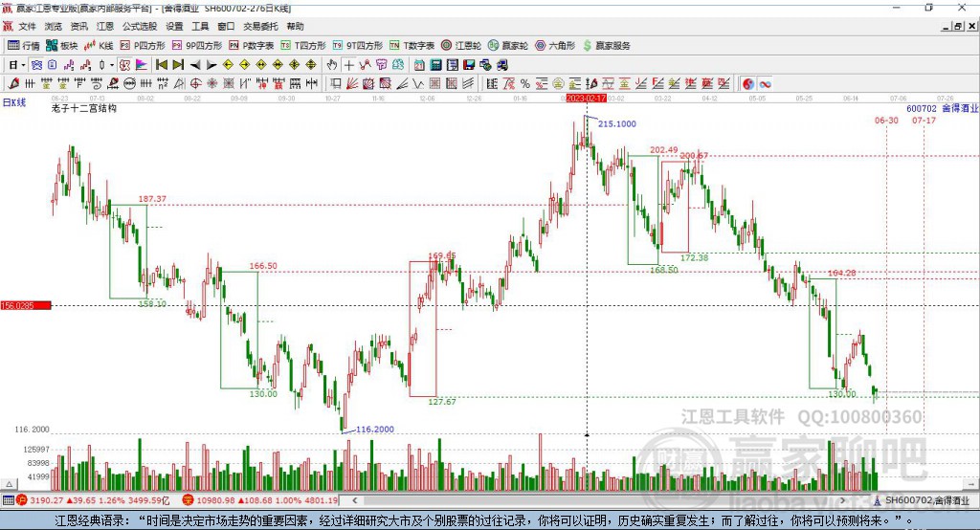
Task: Click the colorful flag icon
Action: (142, 65)
